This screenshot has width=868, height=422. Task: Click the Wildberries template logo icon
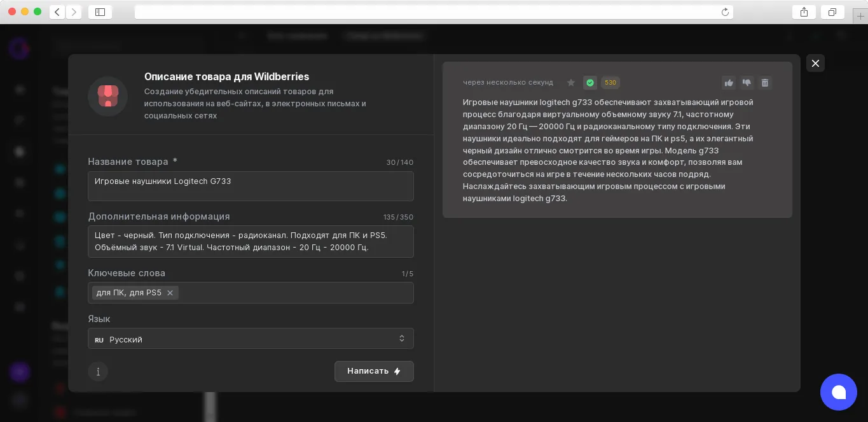coord(108,96)
